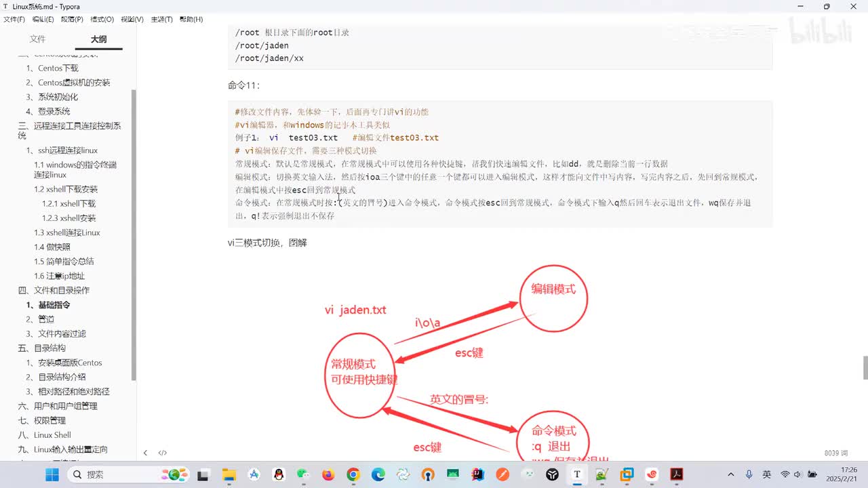Open Microsoft Edge from the taskbar
This screenshot has width=868, height=488.
[378, 474]
